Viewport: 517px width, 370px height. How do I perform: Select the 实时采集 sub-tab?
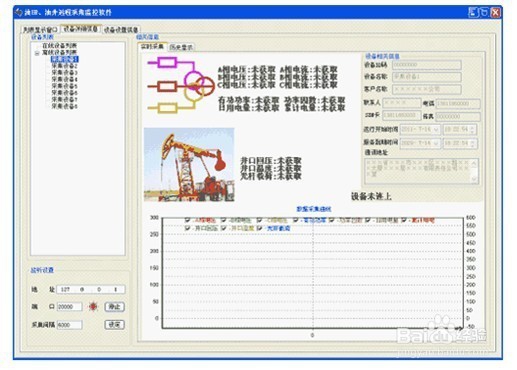tap(152, 46)
